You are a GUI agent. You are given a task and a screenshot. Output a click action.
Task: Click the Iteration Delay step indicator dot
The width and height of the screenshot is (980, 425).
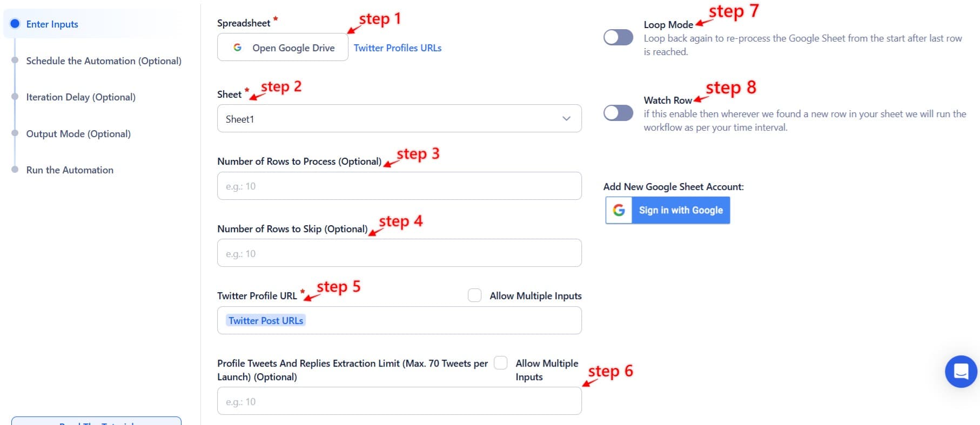pyautogui.click(x=15, y=97)
